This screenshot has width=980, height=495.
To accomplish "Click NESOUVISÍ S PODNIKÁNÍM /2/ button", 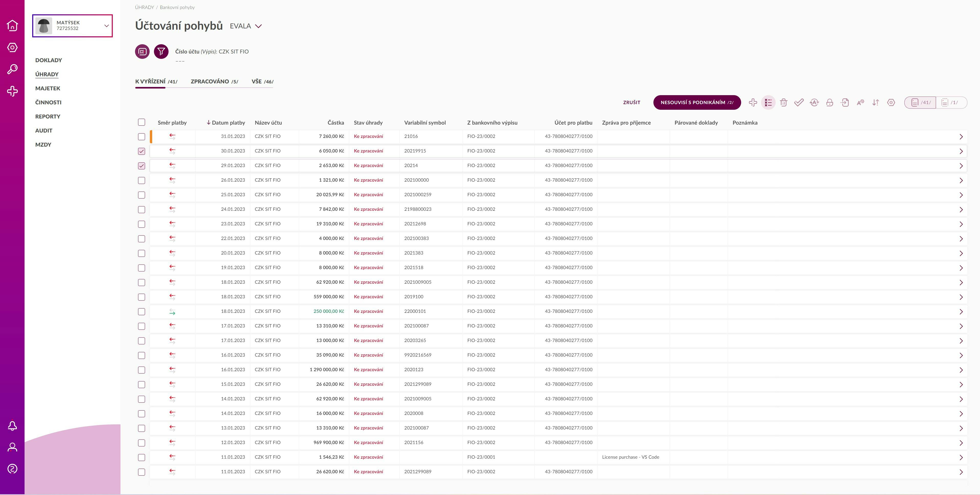I will [x=697, y=102].
